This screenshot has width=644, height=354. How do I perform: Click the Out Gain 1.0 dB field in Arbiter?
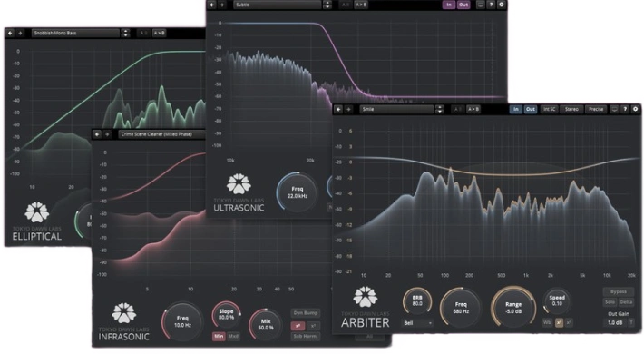615,323
